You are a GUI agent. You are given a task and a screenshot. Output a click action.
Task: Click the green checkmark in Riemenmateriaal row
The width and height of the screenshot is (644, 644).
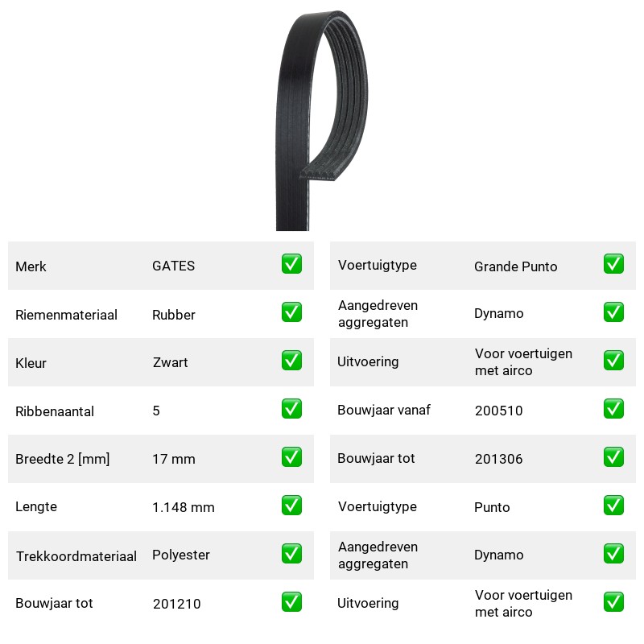tap(291, 312)
